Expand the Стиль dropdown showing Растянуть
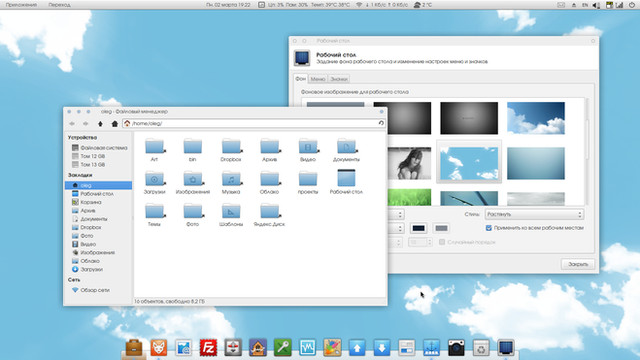640x360 pixels. click(x=534, y=214)
